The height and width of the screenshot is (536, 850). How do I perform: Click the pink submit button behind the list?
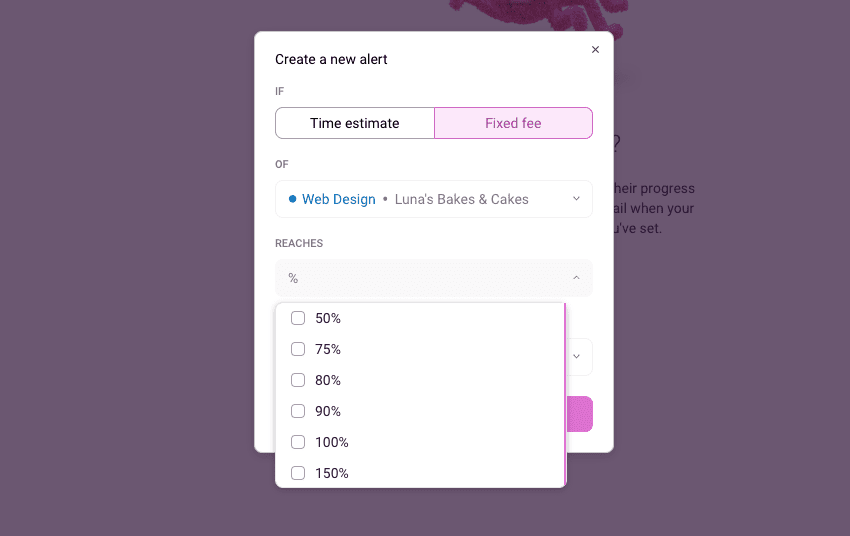pos(580,414)
